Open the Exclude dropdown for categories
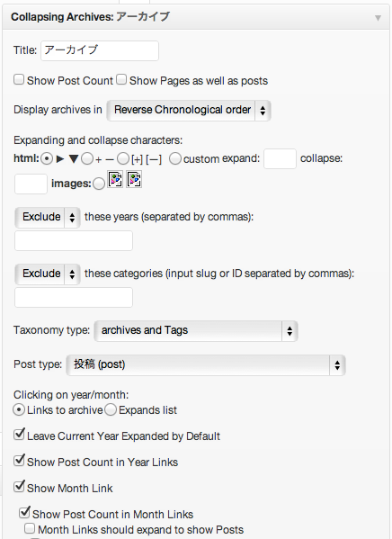 click(48, 274)
